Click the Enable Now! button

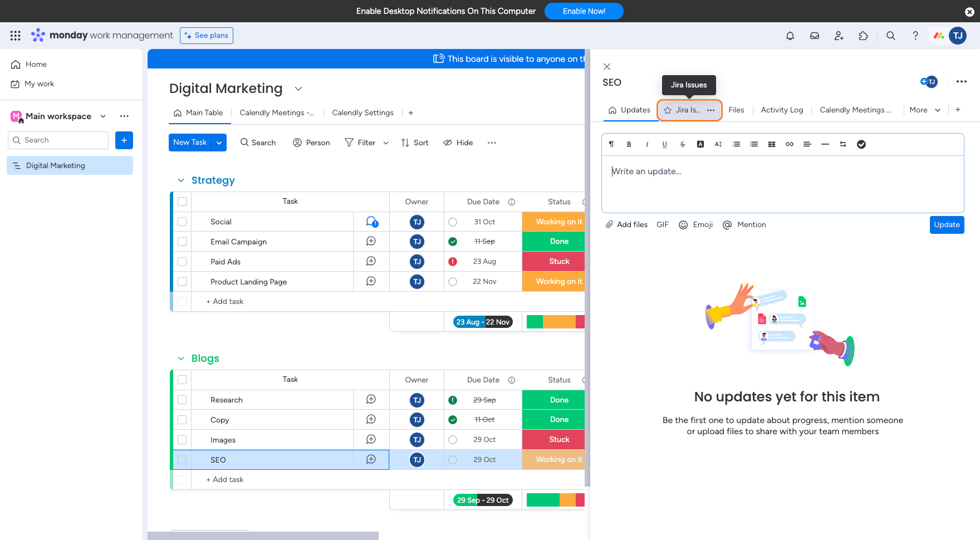pyautogui.click(x=584, y=11)
